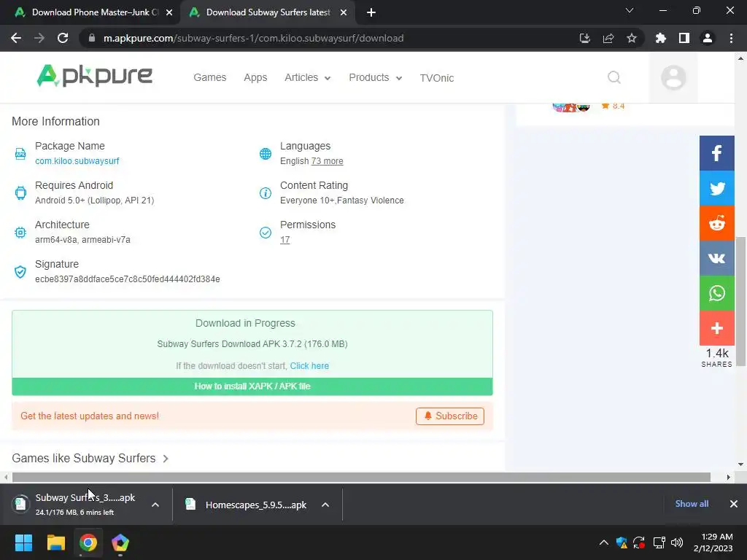Open the Homescapes apk download item
747x560 pixels.
coord(248,505)
